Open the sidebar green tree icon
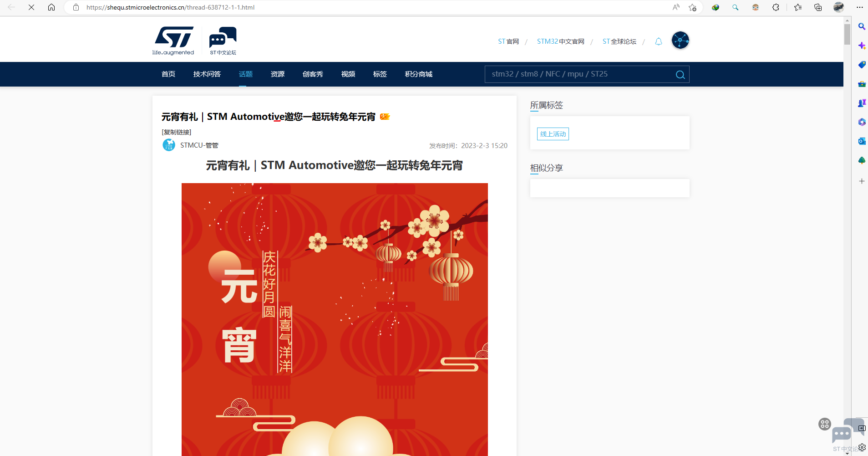Viewport: 868px width, 456px height. pyautogui.click(x=862, y=160)
